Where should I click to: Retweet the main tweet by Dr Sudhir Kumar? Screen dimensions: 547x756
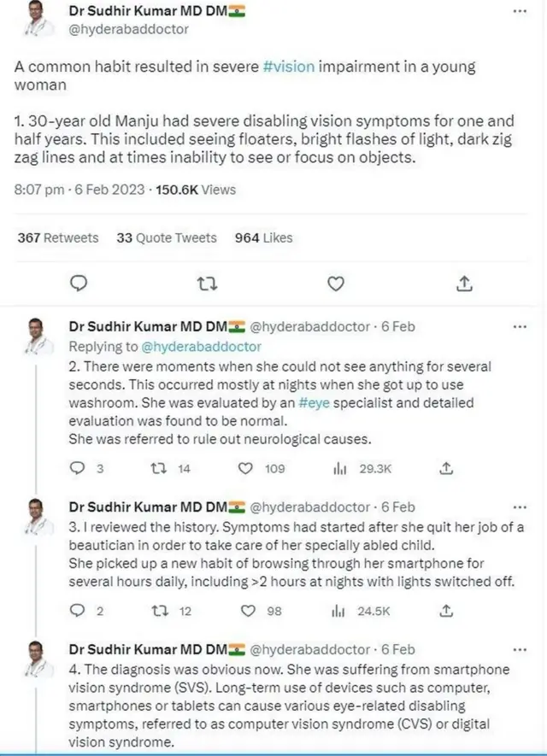206,283
